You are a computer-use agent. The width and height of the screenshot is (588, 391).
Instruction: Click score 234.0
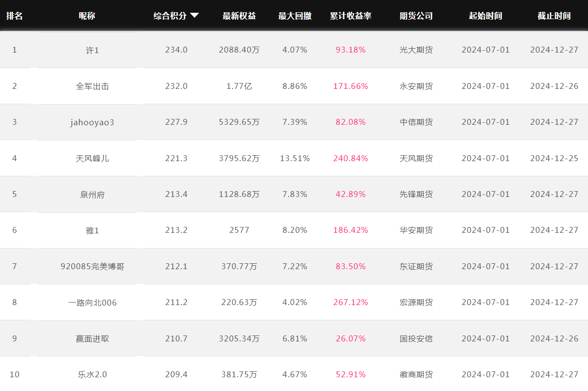pyautogui.click(x=176, y=50)
